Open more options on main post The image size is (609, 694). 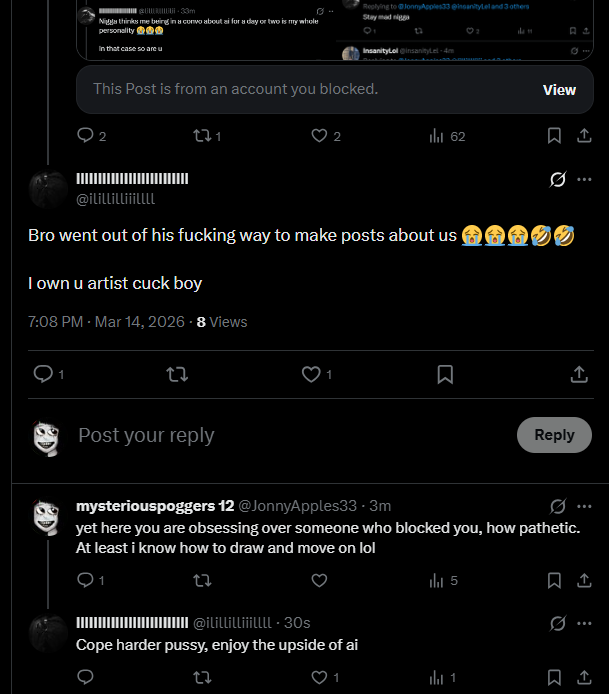584,179
